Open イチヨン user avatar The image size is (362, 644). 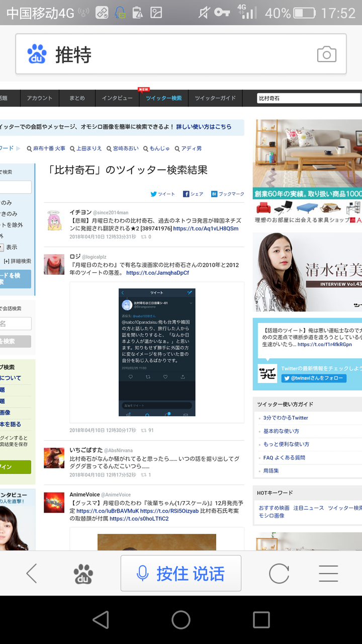54,220
